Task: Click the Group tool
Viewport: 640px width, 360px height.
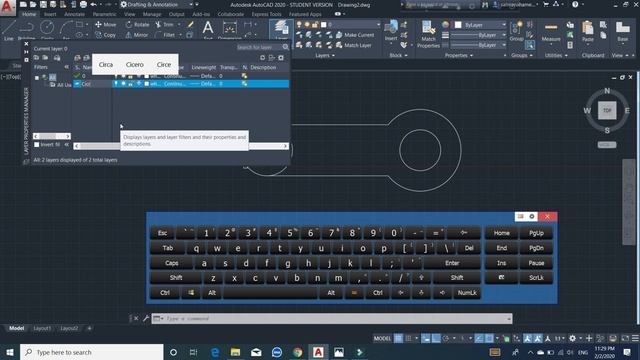Action: point(516,31)
